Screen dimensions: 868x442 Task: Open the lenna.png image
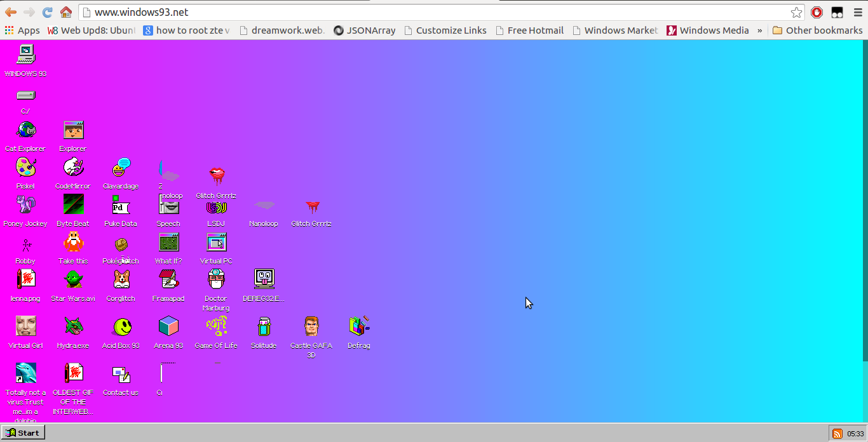pyautogui.click(x=25, y=279)
